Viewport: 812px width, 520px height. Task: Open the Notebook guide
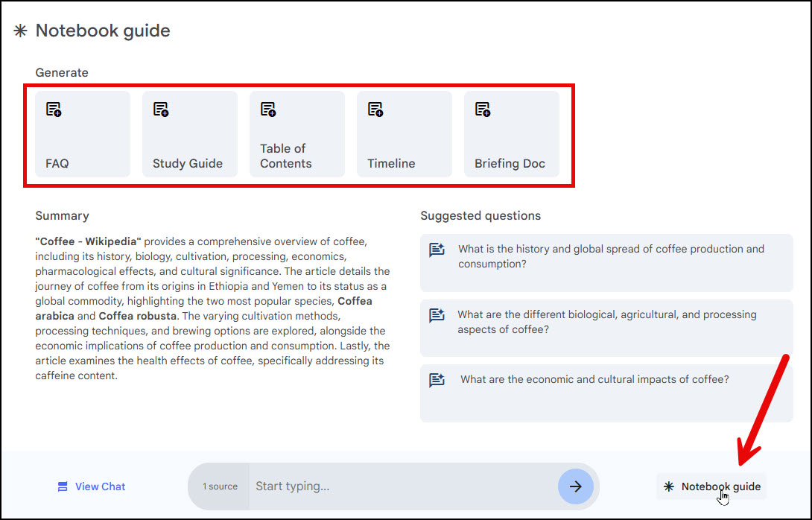click(711, 486)
